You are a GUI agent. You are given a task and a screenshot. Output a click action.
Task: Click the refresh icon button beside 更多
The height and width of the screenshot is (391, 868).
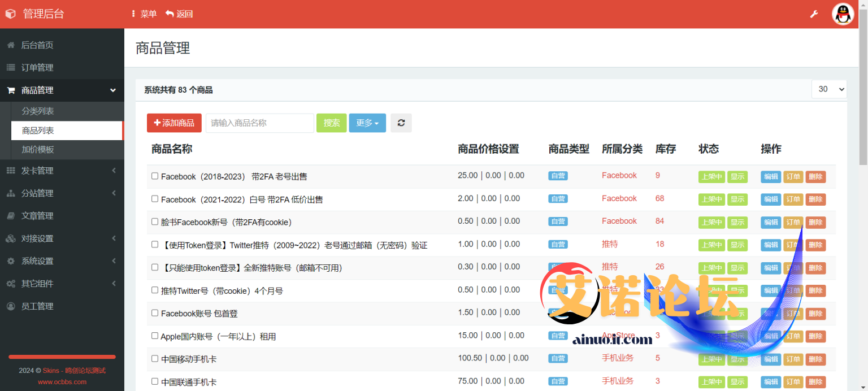pos(401,123)
